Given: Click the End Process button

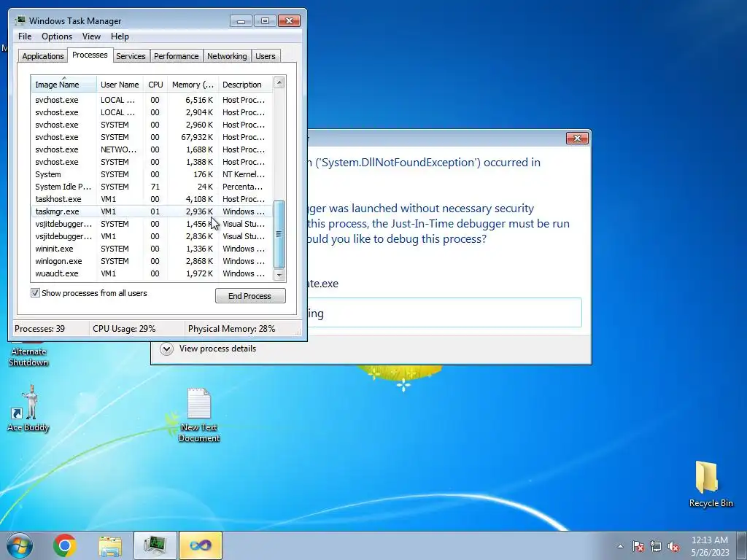Looking at the screenshot, I should pos(250,296).
